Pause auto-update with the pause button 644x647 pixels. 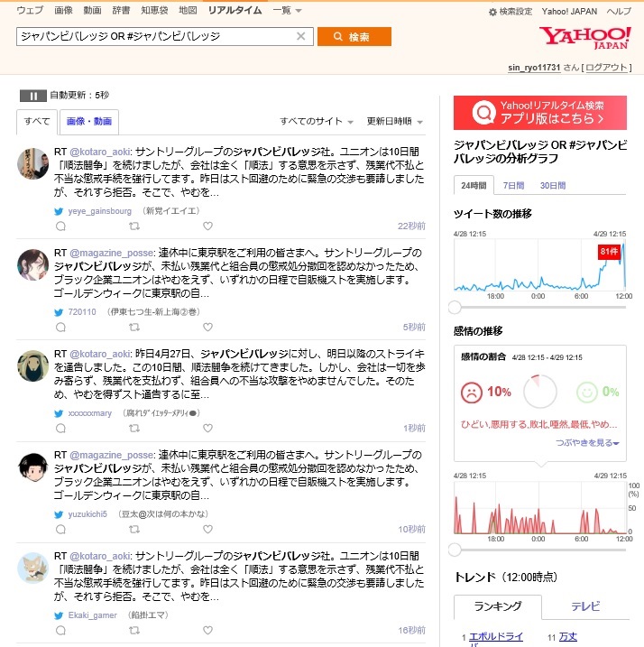(x=33, y=96)
